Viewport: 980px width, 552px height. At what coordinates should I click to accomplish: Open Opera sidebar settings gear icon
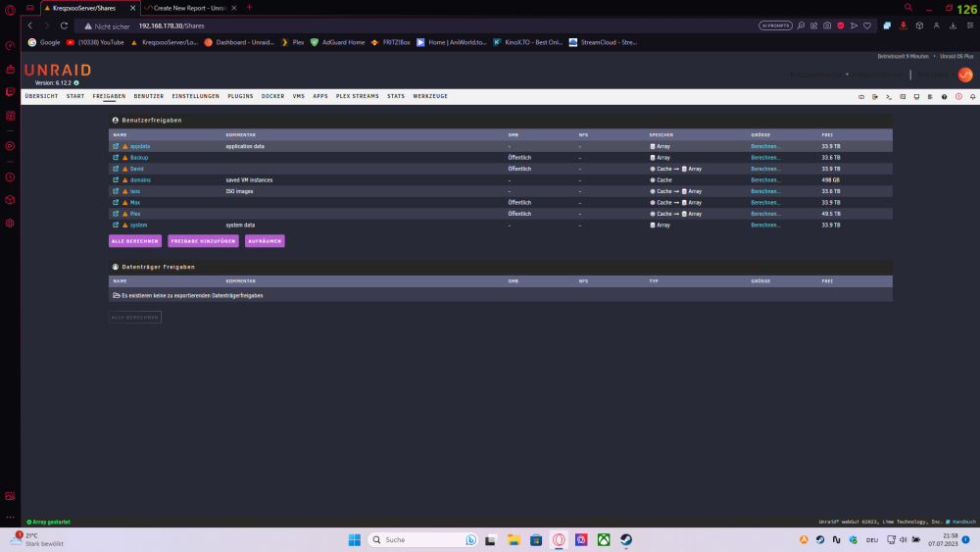[x=10, y=224]
